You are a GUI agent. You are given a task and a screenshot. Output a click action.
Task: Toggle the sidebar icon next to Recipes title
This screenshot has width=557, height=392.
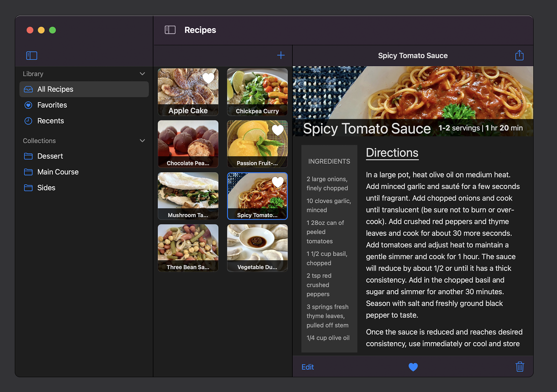tap(170, 30)
